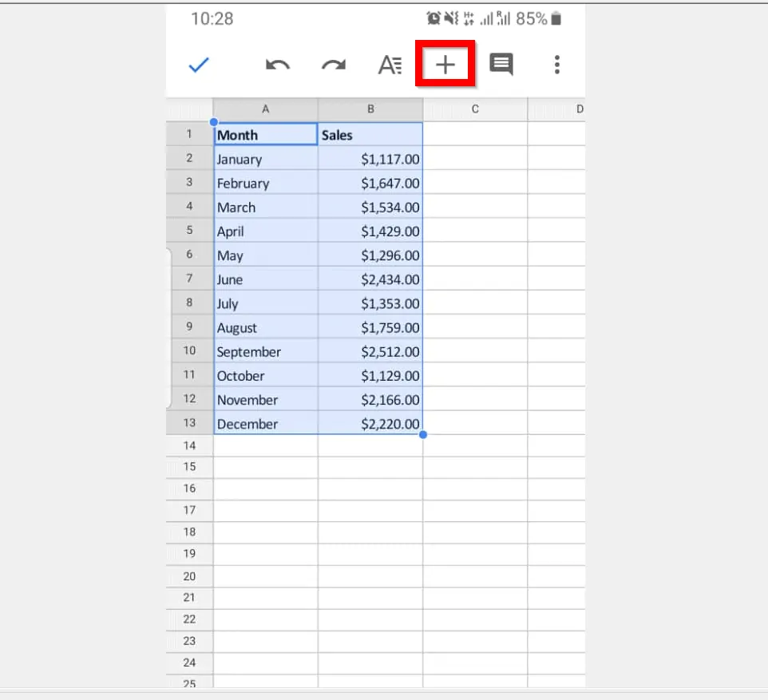Tap the Redo icon
The height and width of the screenshot is (700, 768).
333,65
